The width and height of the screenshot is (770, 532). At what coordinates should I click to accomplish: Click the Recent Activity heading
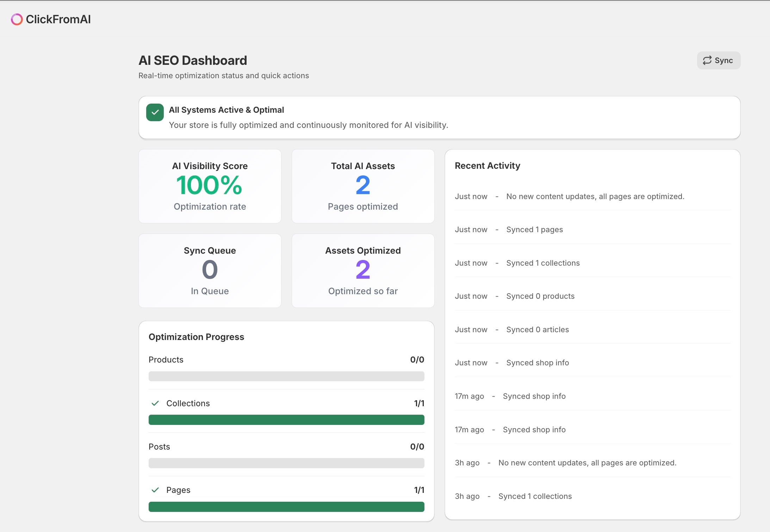coord(488,166)
